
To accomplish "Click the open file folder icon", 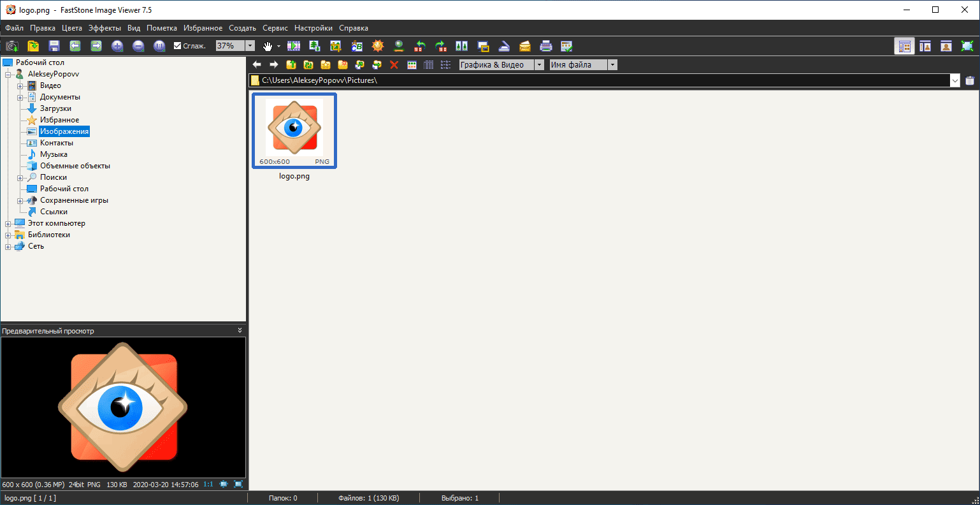I will pyautogui.click(x=33, y=46).
